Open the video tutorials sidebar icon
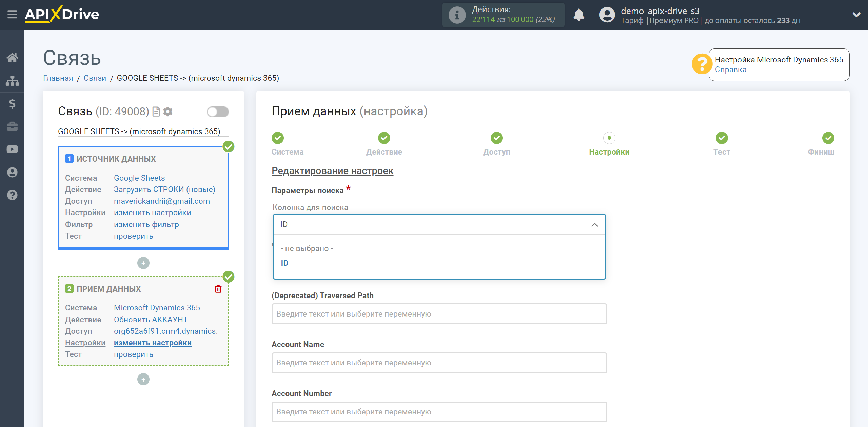Viewport: 868px width, 427px height. 12,149
